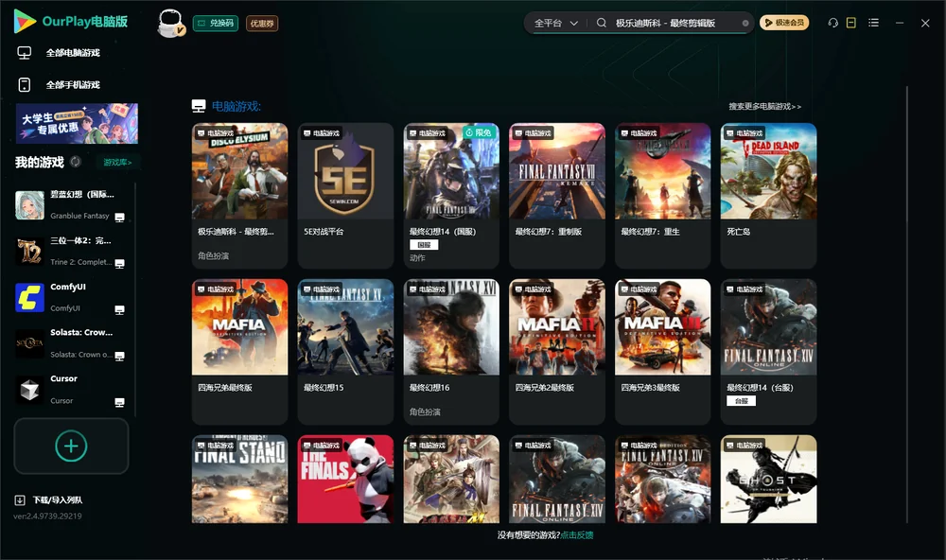Screen dimensions: 946x560
Task: Click the ComfyUI app icon
Action: [x=29, y=297]
